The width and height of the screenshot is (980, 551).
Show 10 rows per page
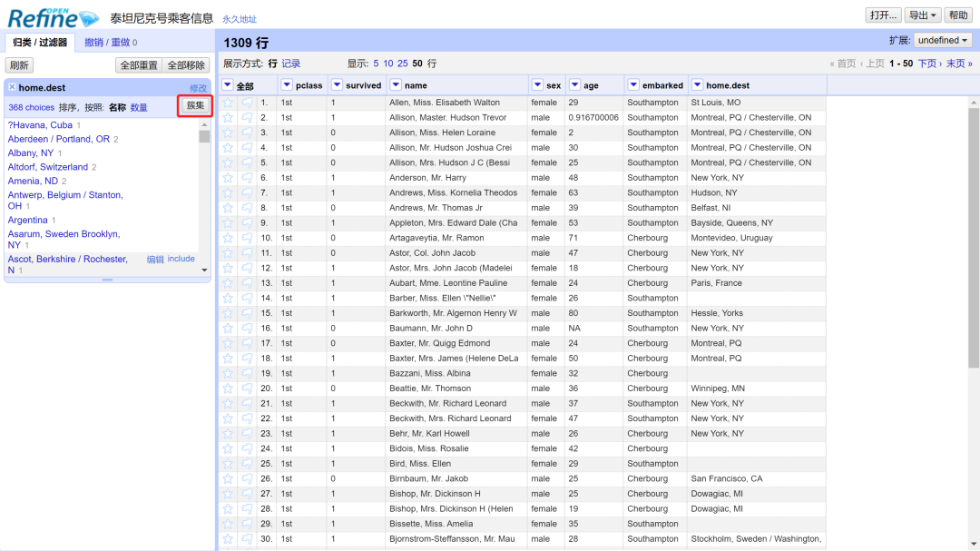click(x=388, y=64)
